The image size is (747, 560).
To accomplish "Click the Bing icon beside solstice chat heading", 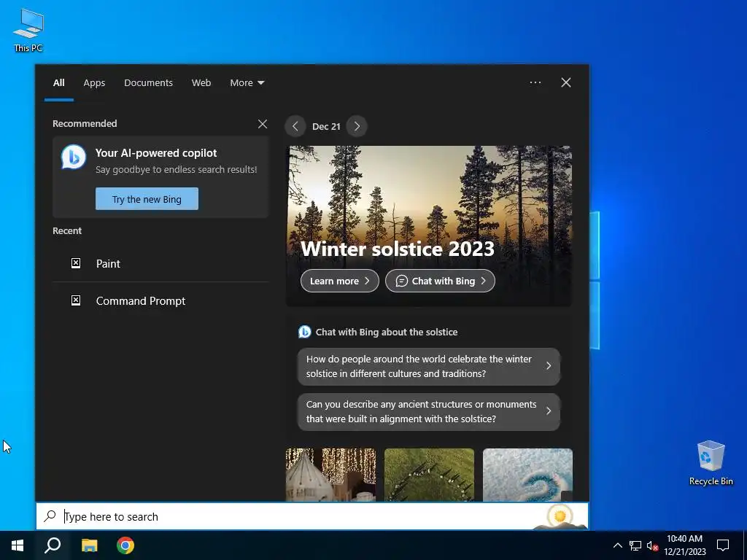I will pos(304,332).
